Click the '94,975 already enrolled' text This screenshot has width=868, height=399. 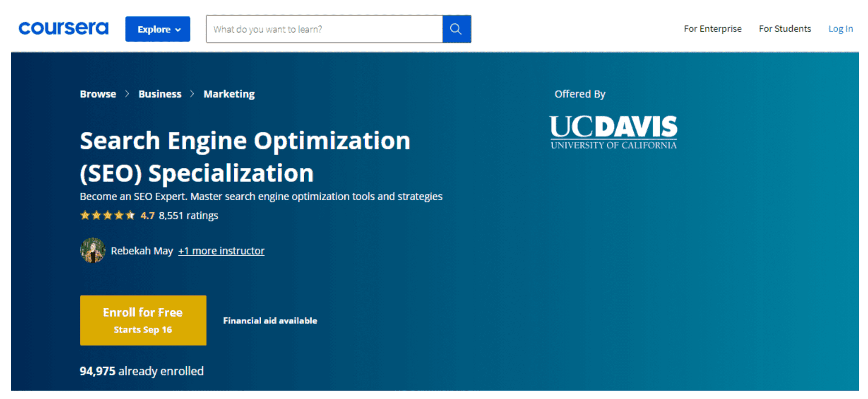[142, 371]
